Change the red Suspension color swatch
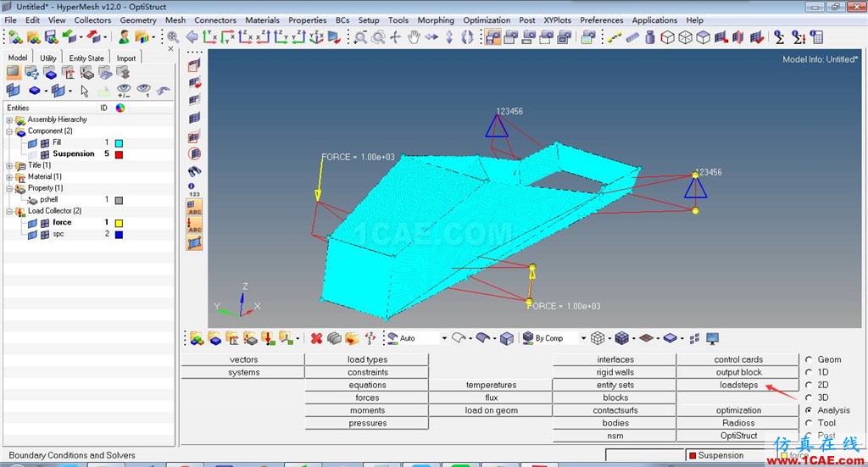868x467 pixels. tap(119, 154)
